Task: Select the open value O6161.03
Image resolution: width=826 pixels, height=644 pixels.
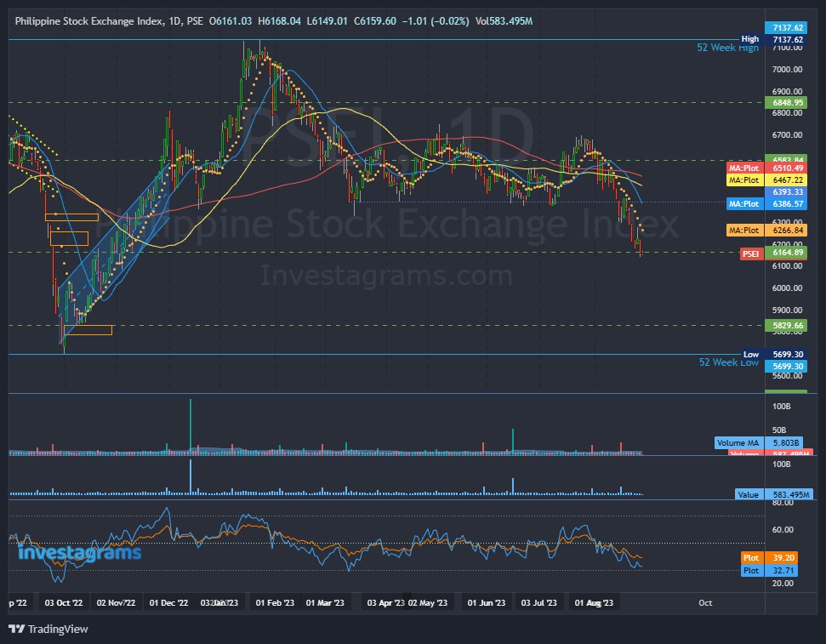Action: pyautogui.click(x=231, y=21)
